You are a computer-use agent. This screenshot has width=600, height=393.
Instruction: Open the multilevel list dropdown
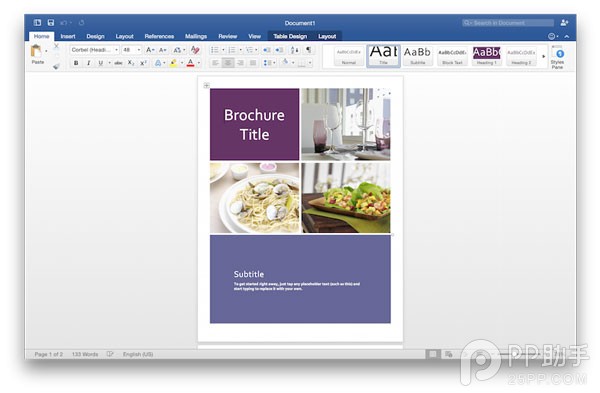pos(252,50)
